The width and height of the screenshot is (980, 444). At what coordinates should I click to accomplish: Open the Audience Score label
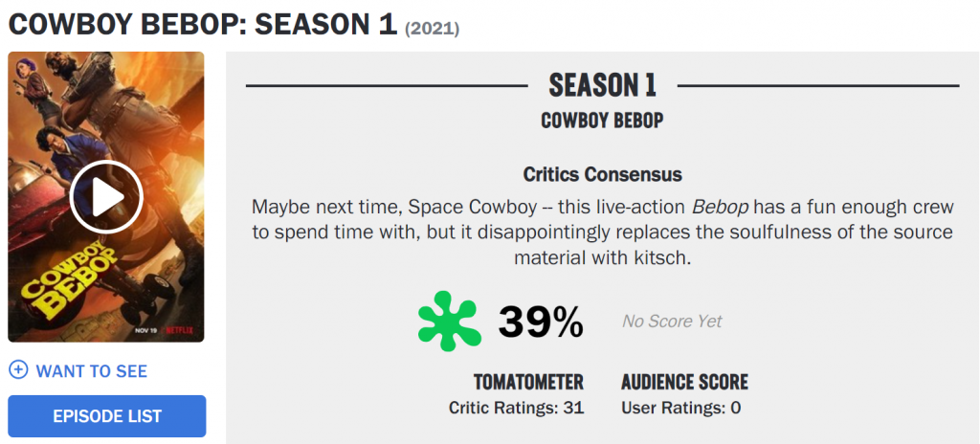pyautogui.click(x=684, y=383)
